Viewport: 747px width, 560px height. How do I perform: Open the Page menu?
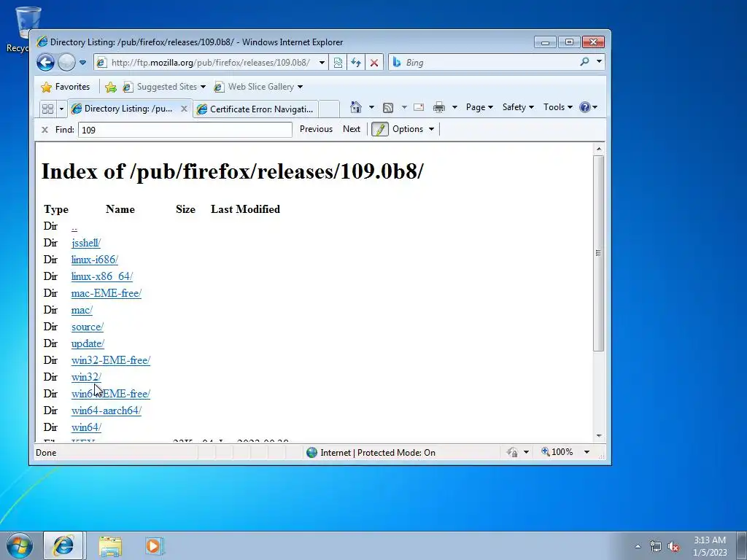click(x=479, y=107)
